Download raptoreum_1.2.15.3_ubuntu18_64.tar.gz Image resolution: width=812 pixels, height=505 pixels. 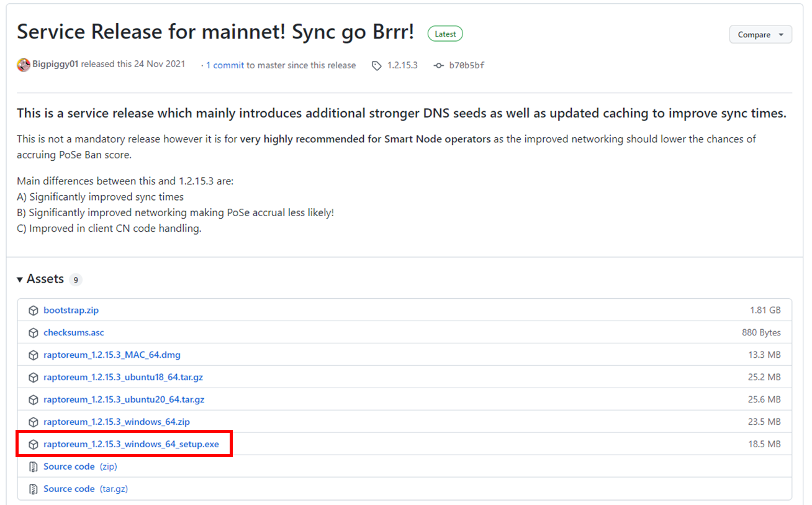123,377
